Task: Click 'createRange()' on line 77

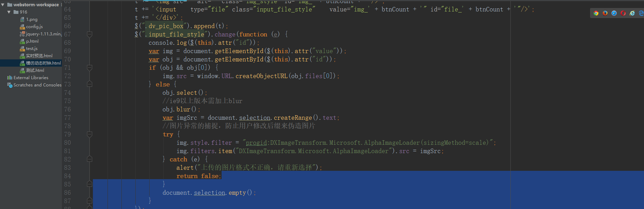Action: pos(296,118)
